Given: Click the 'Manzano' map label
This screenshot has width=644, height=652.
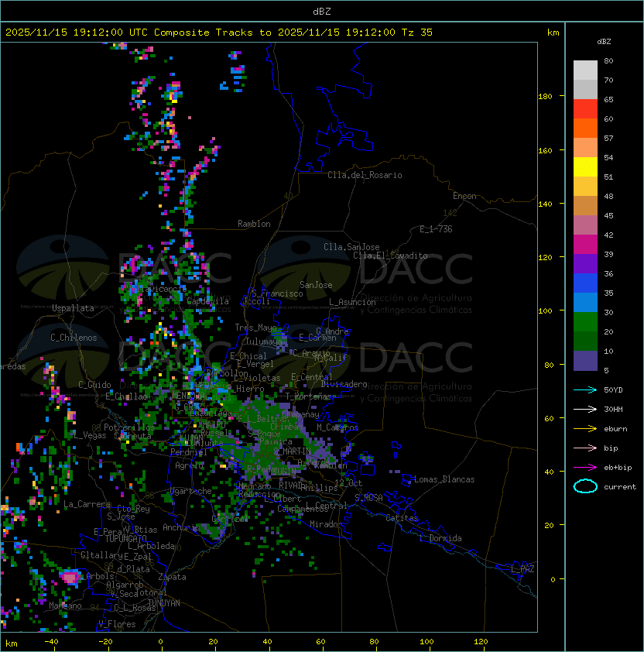Looking at the screenshot, I should (x=65, y=606).
